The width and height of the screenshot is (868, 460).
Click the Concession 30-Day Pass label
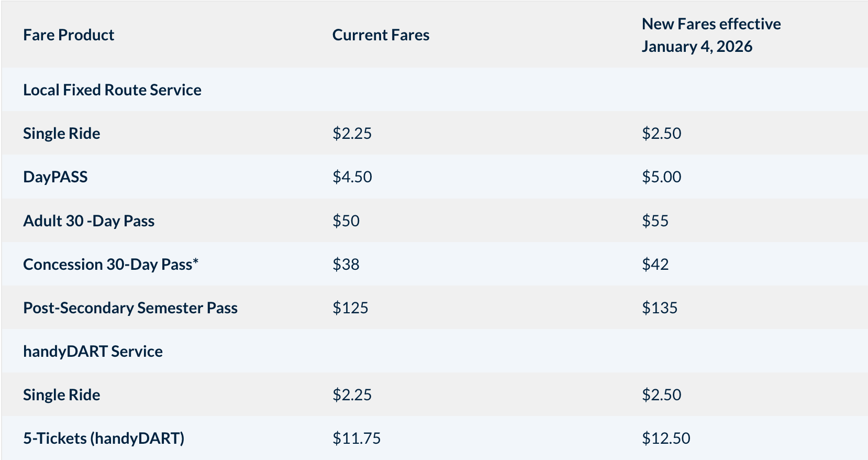tap(110, 265)
